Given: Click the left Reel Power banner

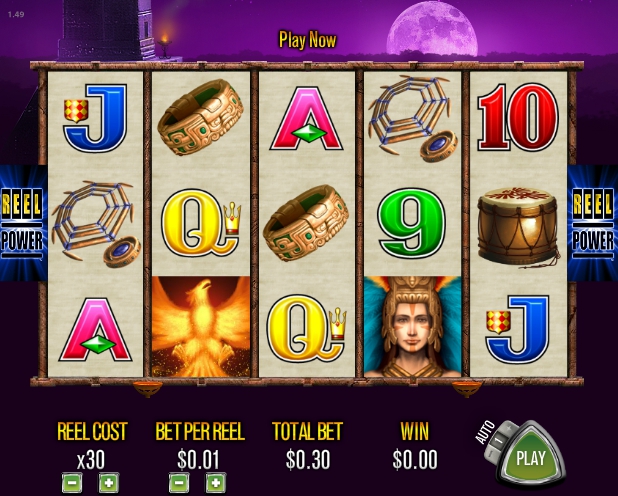Looking at the screenshot, I should (x=23, y=223).
